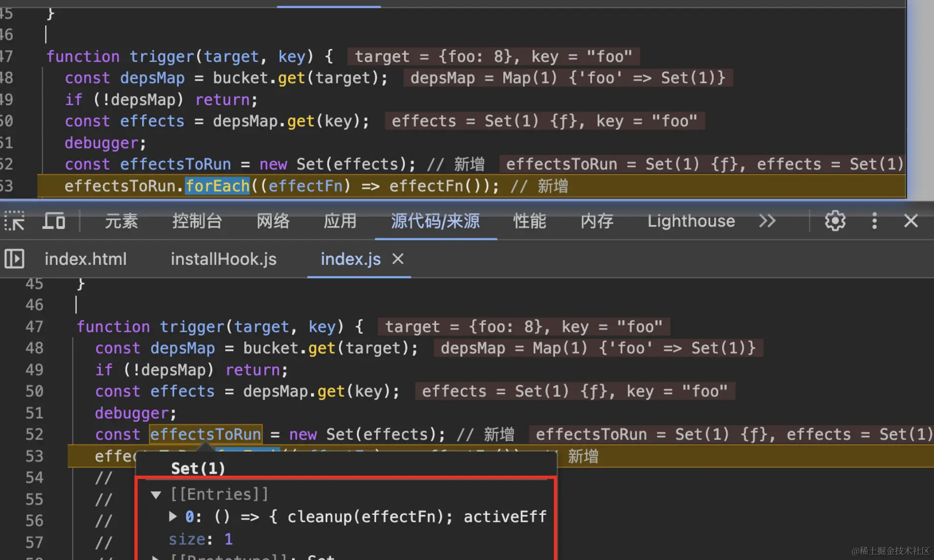Switch to the 控制台 tab

(x=197, y=221)
